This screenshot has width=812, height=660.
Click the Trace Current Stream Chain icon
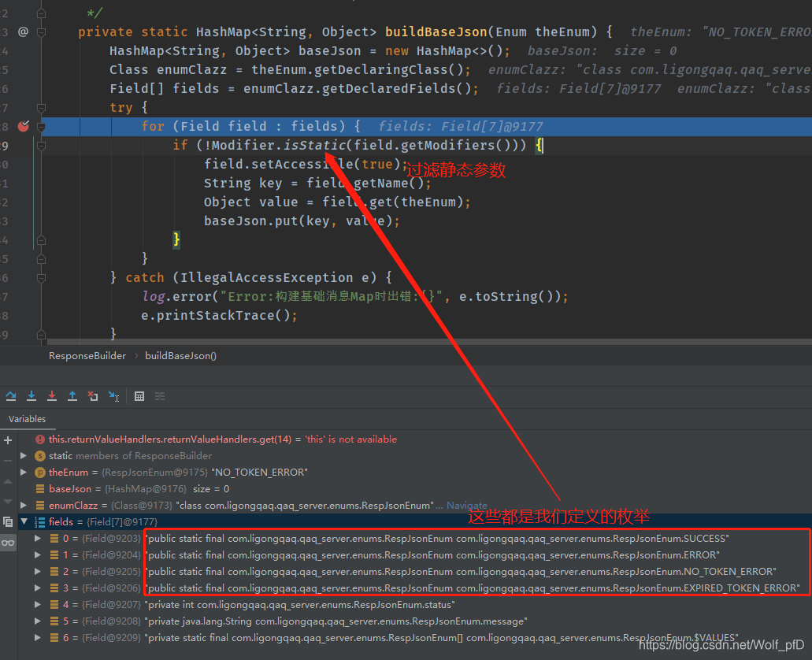point(160,396)
